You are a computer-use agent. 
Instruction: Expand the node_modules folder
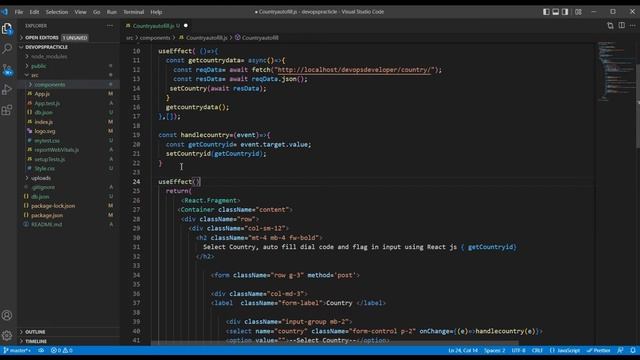click(x=69, y=56)
